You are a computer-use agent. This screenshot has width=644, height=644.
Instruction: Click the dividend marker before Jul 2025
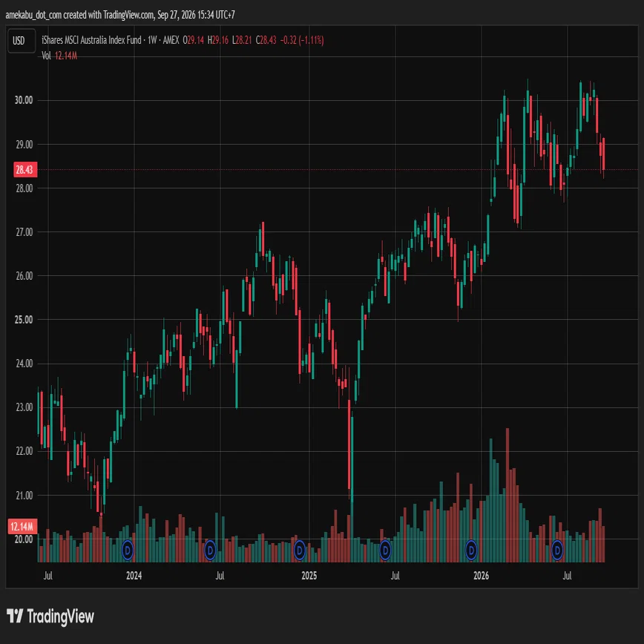(385, 550)
